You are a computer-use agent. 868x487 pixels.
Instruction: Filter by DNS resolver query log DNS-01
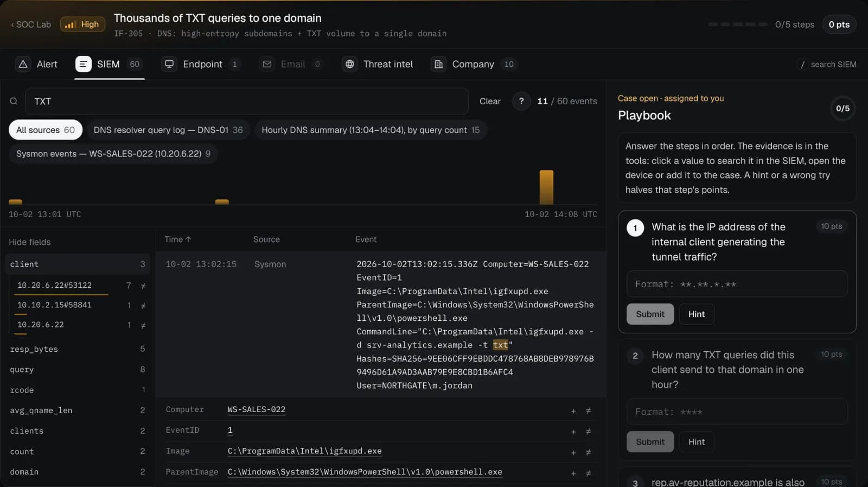[168, 130]
